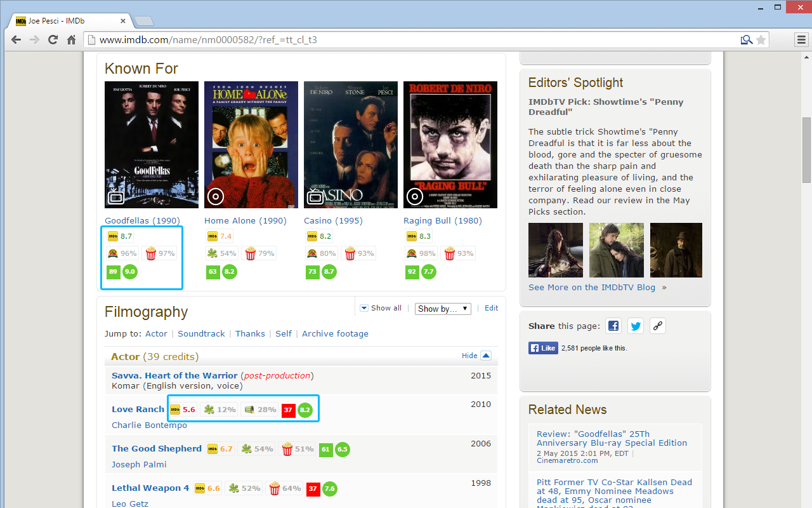
Task: Jump to the Archive footage section
Action: [335, 333]
